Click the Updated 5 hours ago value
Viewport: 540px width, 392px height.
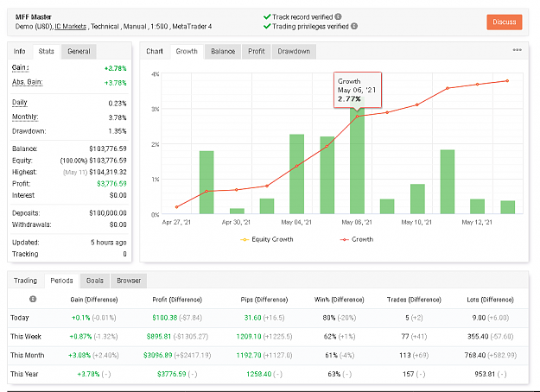109,243
